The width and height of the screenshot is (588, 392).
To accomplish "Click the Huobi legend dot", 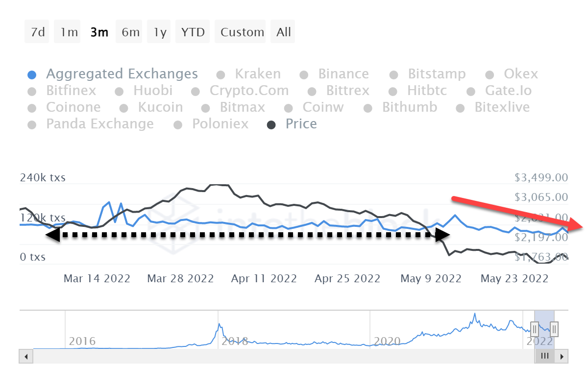I will pyautogui.click(x=119, y=92).
